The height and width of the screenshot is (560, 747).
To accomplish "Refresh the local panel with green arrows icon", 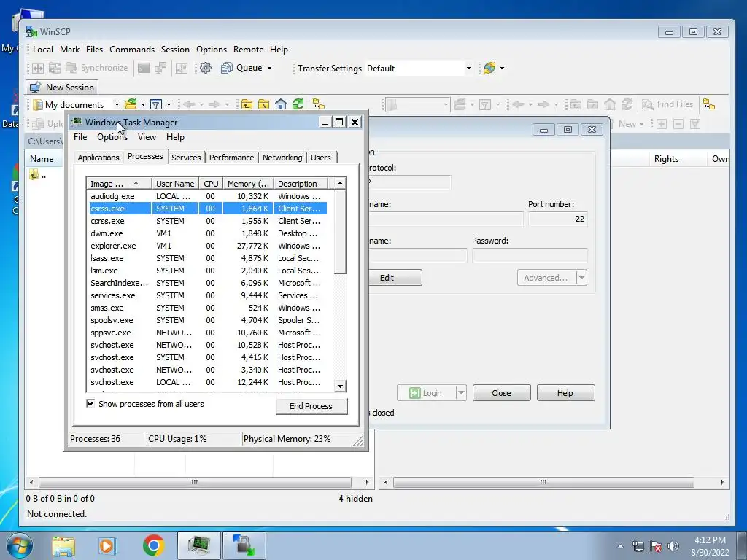I will click(298, 104).
